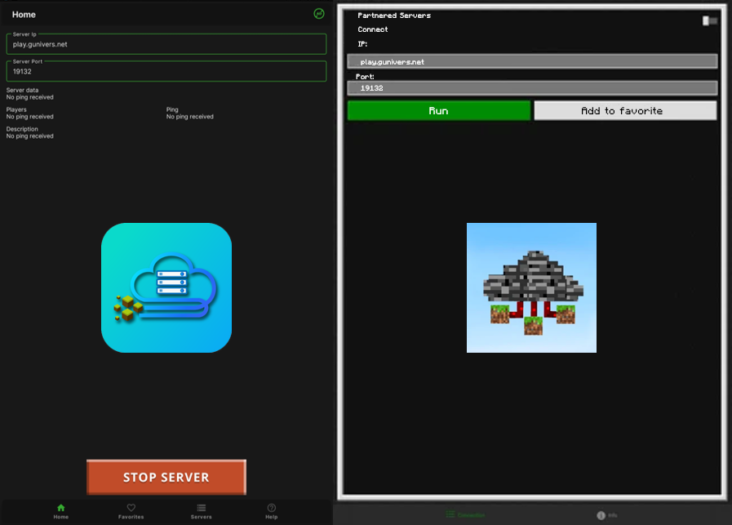Switch to the Servers list tab
The width and height of the screenshot is (732, 525).
point(201,511)
